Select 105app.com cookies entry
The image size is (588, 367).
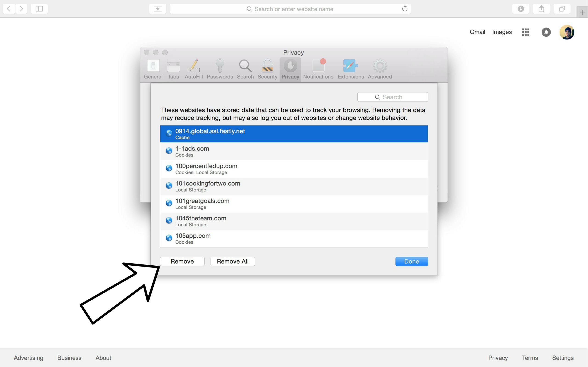coord(293,238)
